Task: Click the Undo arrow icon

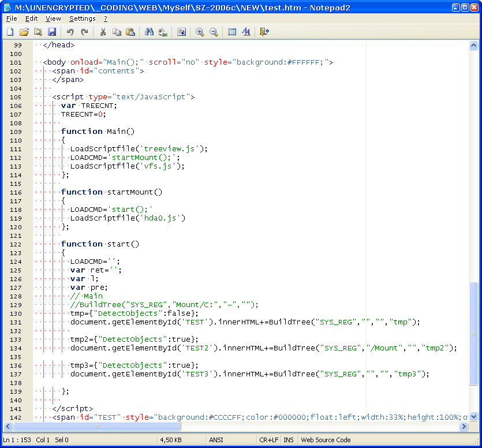Action: point(70,32)
